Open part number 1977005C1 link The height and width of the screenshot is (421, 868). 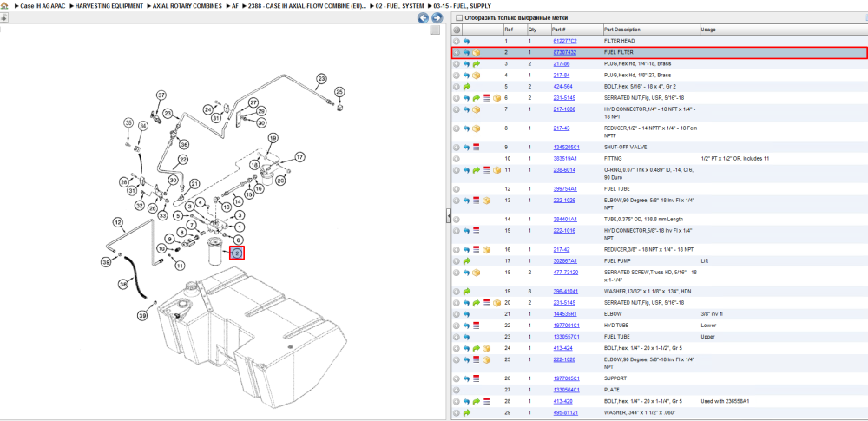click(566, 378)
